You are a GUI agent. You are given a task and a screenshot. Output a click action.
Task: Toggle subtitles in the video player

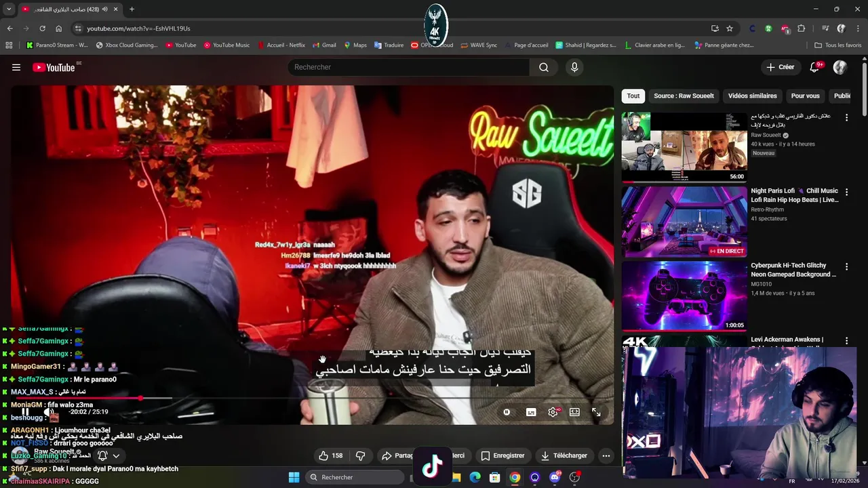[531, 412]
